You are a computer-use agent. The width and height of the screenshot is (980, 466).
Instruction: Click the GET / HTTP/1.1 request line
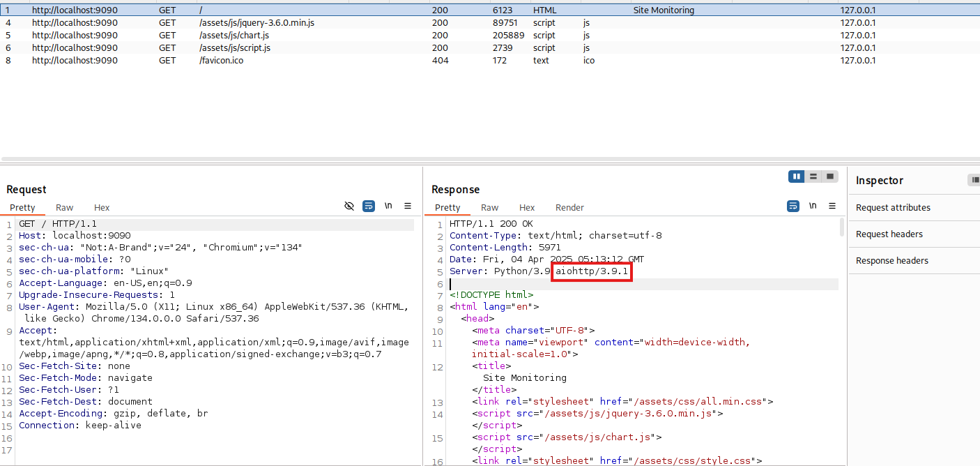[58, 224]
